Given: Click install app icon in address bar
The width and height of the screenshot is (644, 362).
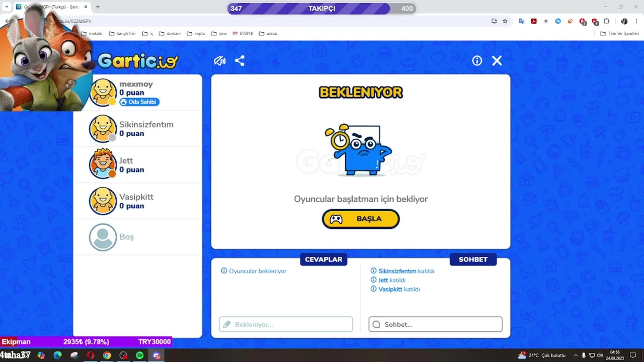Looking at the screenshot, I should coord(494,21).
